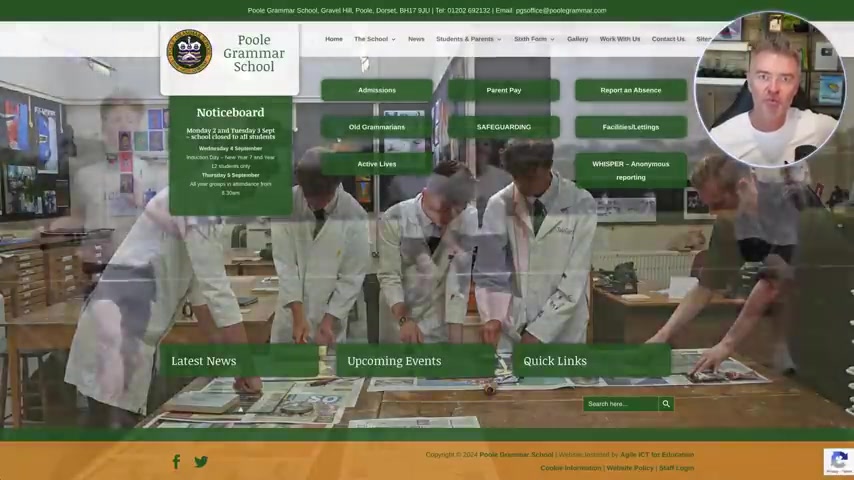This screenshot has width=854, height=480.
Task: Click the Latest News heading bar
Action: 239,361
